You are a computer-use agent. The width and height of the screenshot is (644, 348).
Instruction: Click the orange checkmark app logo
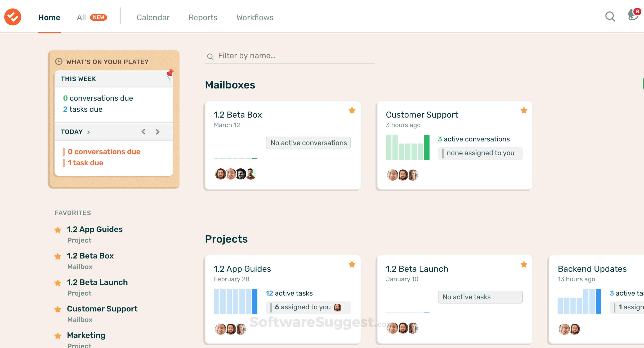[13, 17]
